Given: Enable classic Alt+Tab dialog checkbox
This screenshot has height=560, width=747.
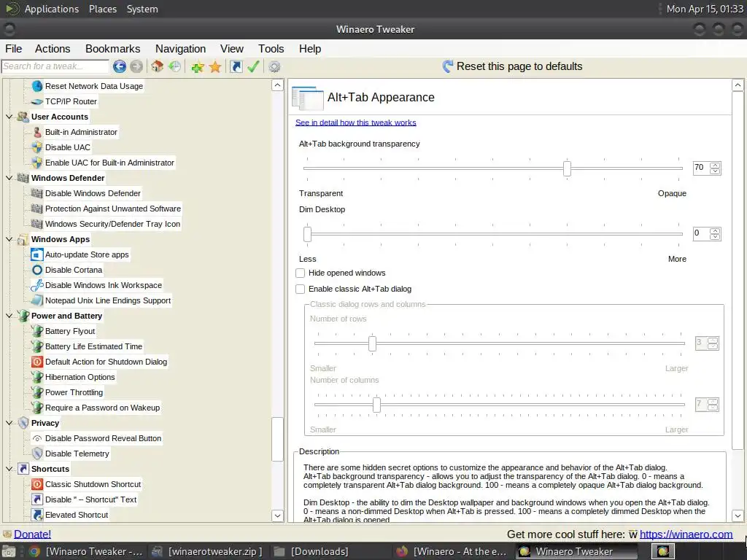Looking at the screenshot, I should 300,289.
